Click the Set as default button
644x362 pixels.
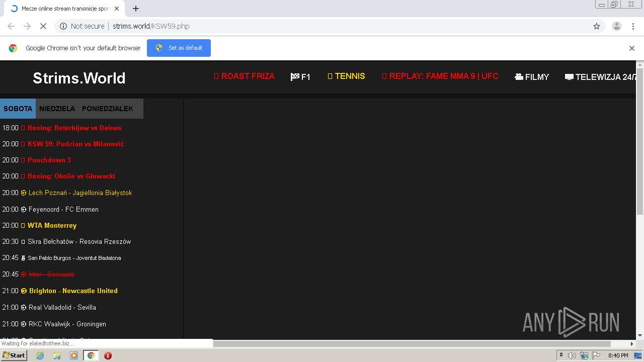(179, 48)
